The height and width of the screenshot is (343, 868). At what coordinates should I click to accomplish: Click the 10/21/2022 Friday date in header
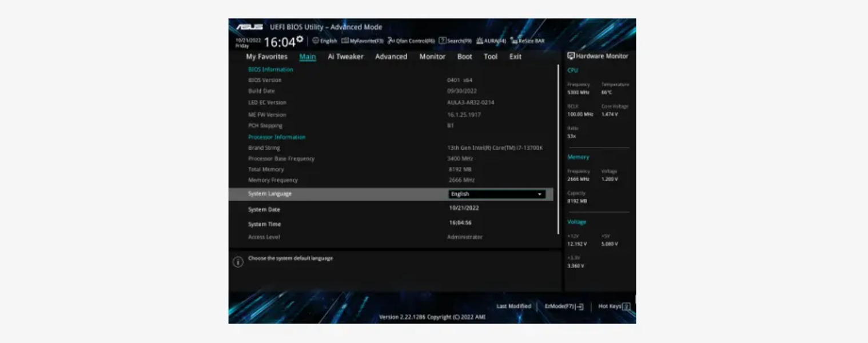coord(248,43)
